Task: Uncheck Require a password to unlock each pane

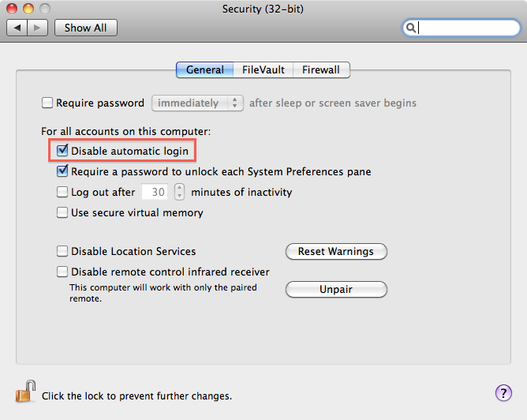Action: tap(62, 171)
